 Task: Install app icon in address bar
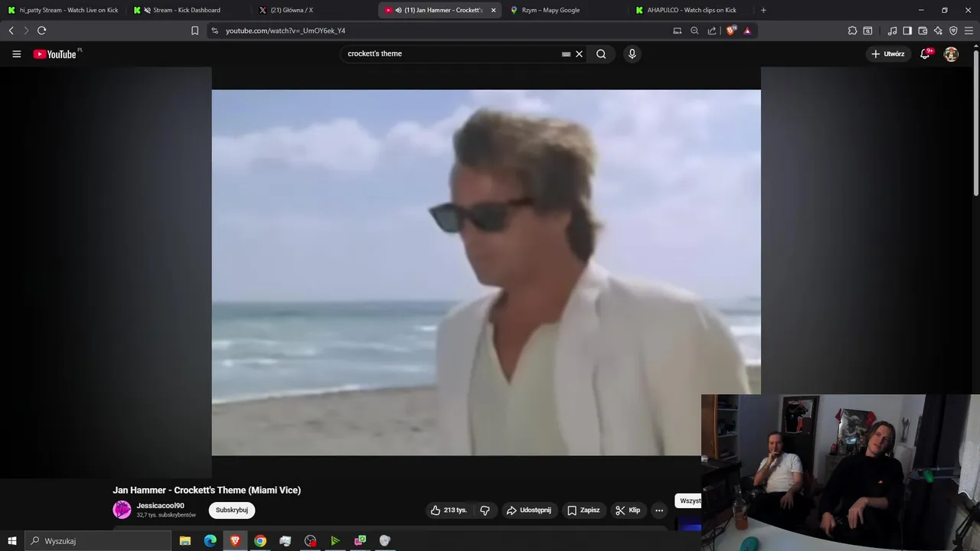pyautogui.click(x=677, y=31)
